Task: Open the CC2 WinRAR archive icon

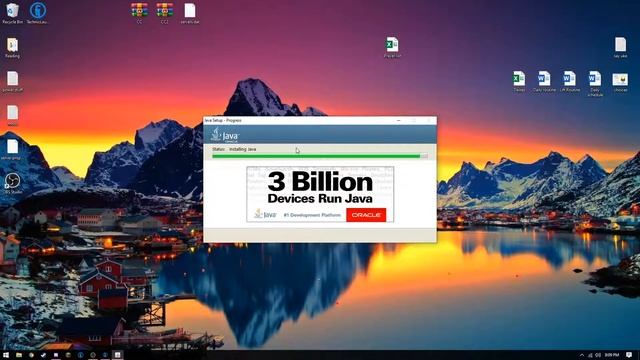Action: click(x=164, y=13)
